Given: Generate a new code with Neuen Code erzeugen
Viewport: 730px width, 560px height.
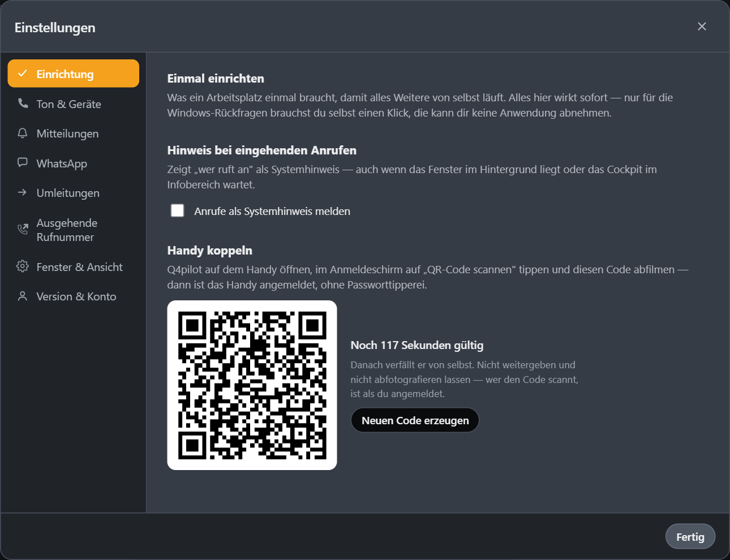Looking at the screenshot, I should (415, 420).
